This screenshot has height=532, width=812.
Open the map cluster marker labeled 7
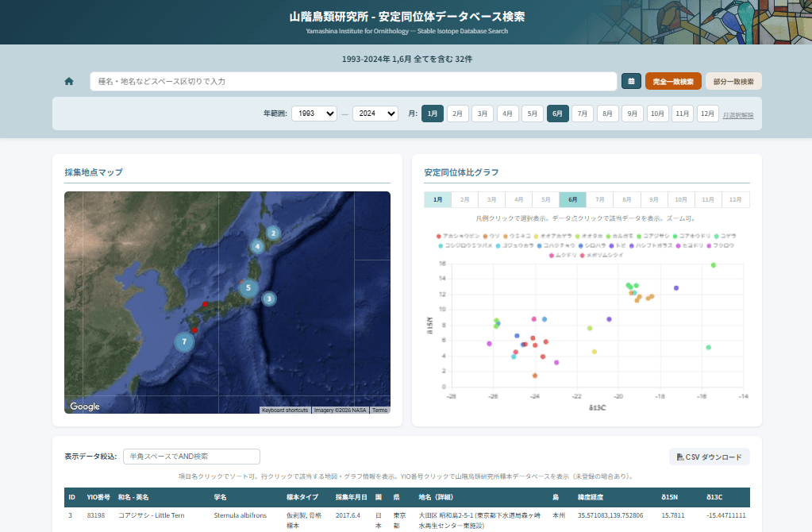(x=184, y=342)
